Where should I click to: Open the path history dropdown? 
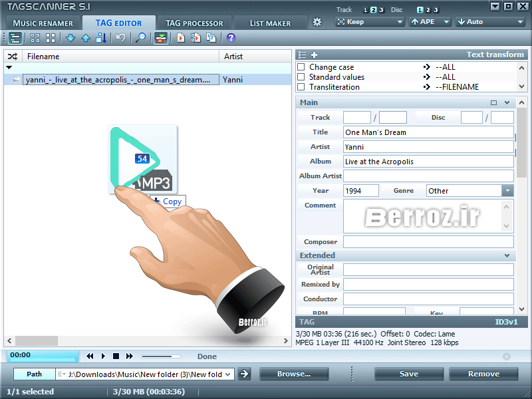click(227, 374)
